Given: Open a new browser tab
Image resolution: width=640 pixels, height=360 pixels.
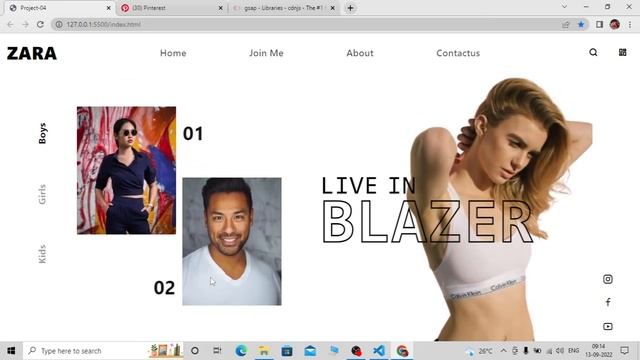Looking at the screenshot, I should point(350,8).
